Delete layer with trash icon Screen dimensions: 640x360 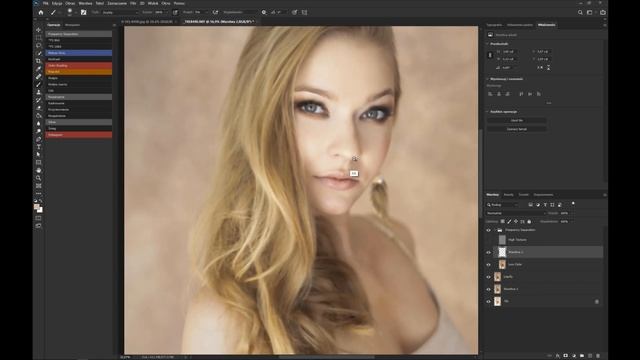tap(598, 356)
